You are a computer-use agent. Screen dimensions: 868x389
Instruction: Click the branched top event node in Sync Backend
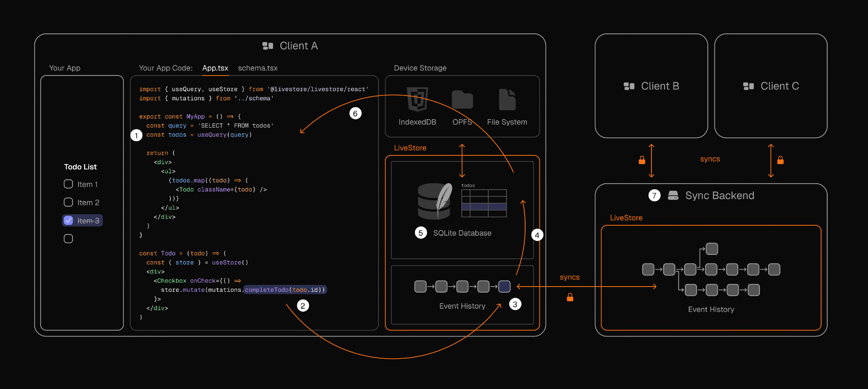712,249
